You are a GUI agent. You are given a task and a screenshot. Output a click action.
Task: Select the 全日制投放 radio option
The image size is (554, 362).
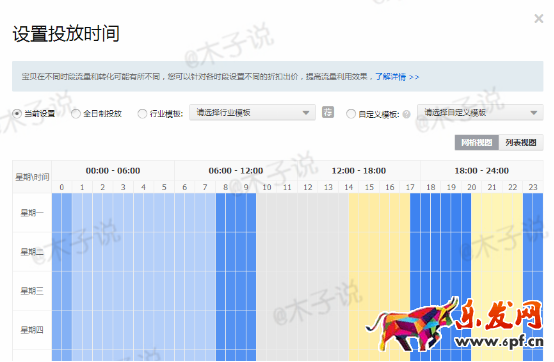click(x=75, y=114)
